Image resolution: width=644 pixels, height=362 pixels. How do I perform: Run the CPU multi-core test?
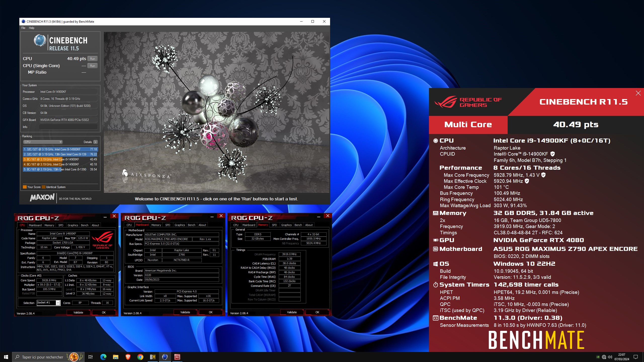click(x=92, y=59)
